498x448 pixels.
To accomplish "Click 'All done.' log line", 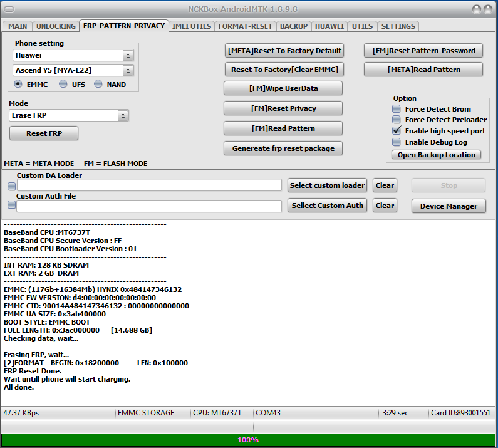I will (19, 387).
